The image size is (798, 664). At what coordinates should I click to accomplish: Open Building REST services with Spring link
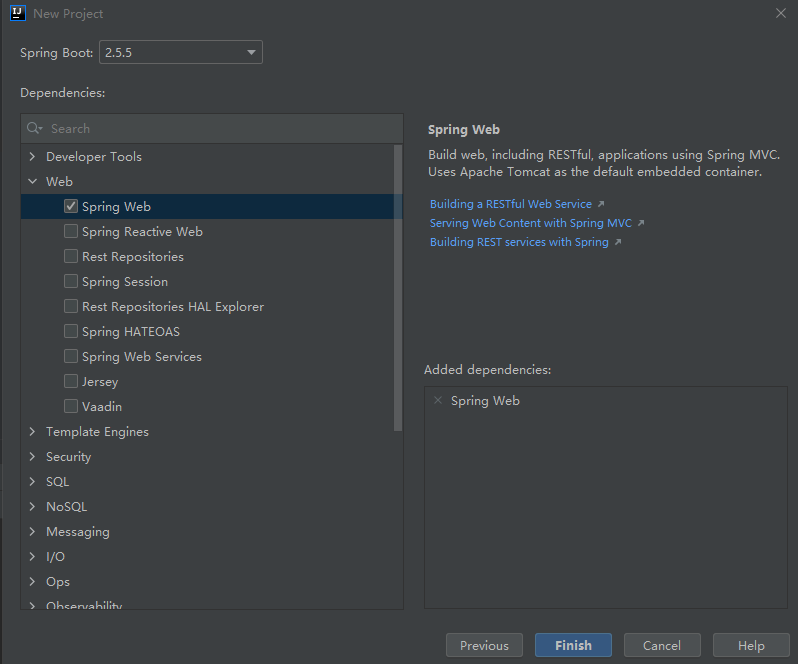[519, 242]
